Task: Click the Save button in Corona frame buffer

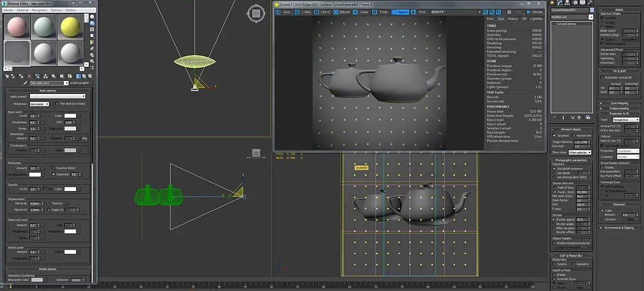Action: (x=284, y=12)
